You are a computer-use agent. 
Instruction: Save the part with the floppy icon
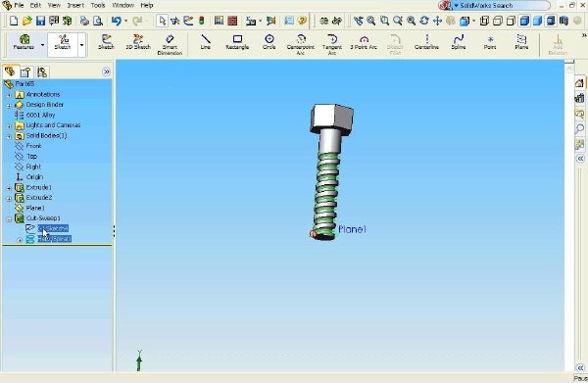point(40,21)
